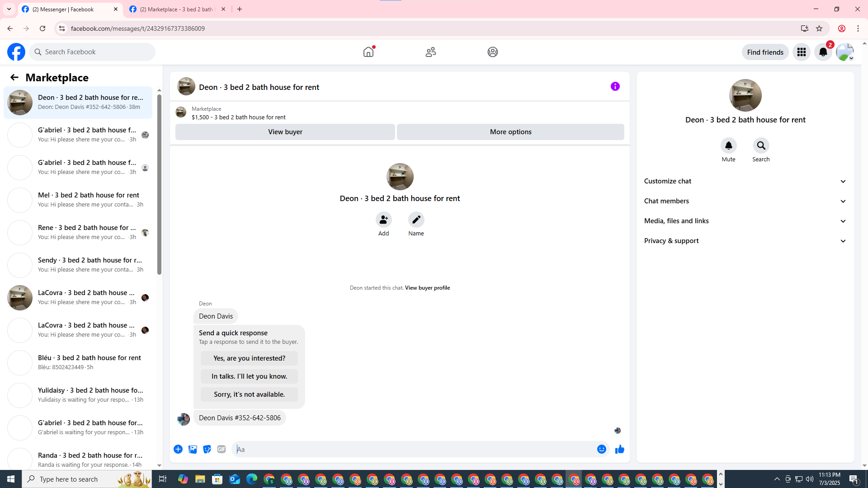Open the emoji picker in message box

(x=601, y=449)
